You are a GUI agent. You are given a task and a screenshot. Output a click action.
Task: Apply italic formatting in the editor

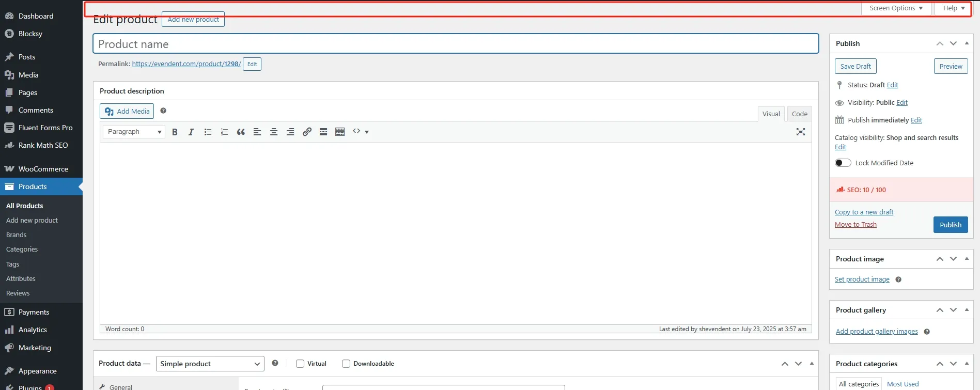point(191,132)
